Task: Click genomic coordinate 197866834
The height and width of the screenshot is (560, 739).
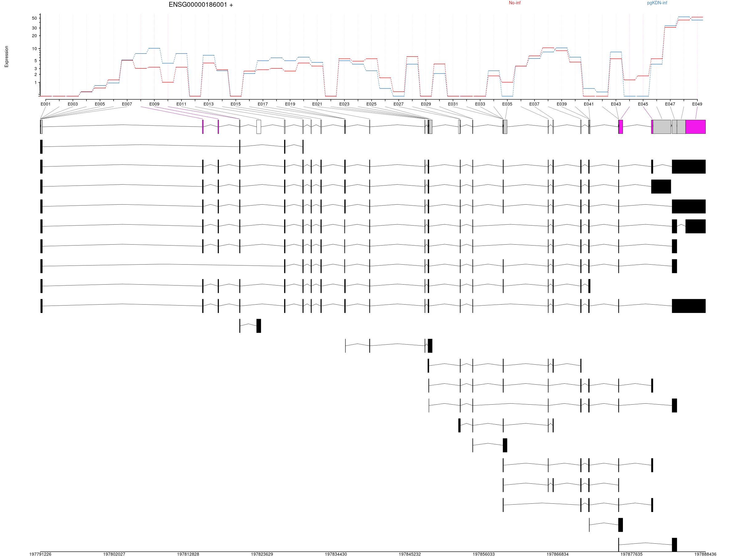Action: [558, 554]
